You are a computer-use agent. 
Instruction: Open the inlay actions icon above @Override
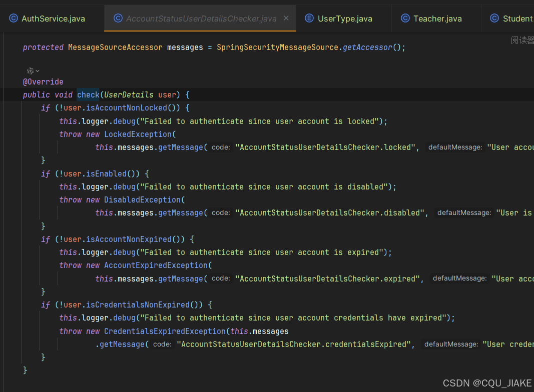33,71
